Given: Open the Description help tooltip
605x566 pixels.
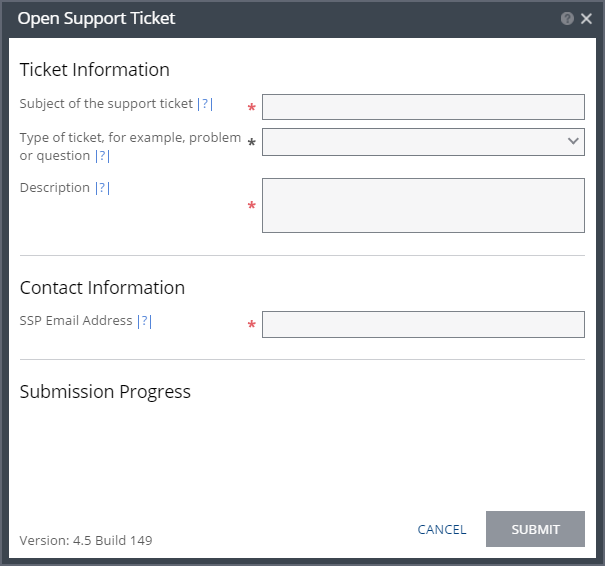Looking at the screenshot, I should [x=102, y=188].
